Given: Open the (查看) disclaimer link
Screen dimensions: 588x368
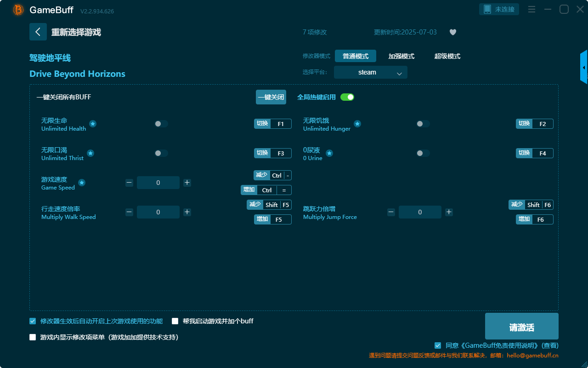Looking at the screenshot, I should [550, 345].
